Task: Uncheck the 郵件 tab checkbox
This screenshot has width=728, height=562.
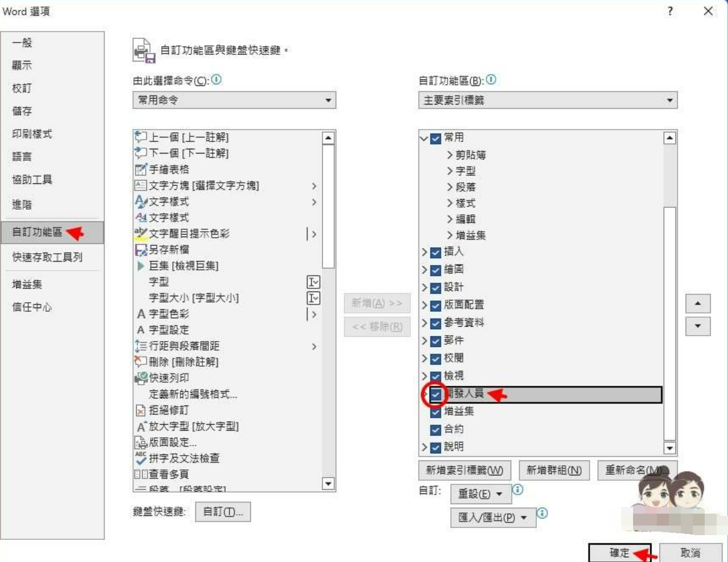Action: point(435,340)
